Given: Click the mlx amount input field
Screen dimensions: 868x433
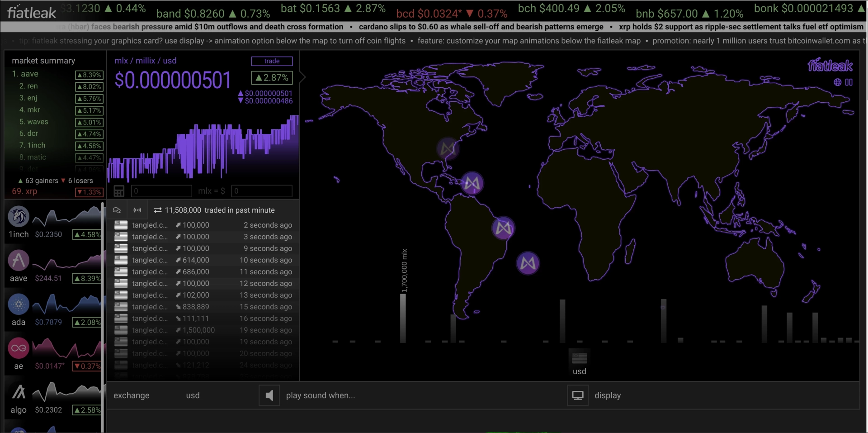Looking at the screenshot, I should [x=161, y=191].
